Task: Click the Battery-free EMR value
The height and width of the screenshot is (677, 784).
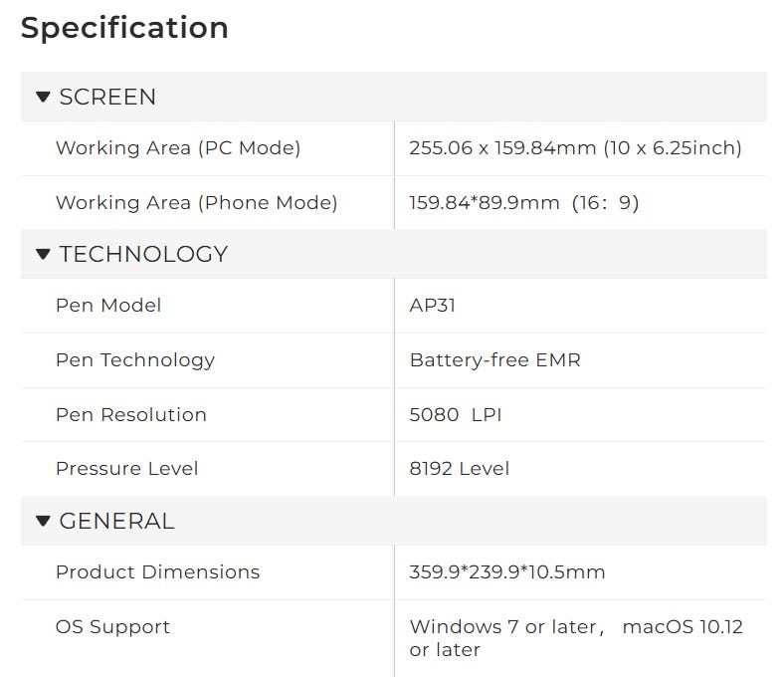Action: [x=494, y=360]
